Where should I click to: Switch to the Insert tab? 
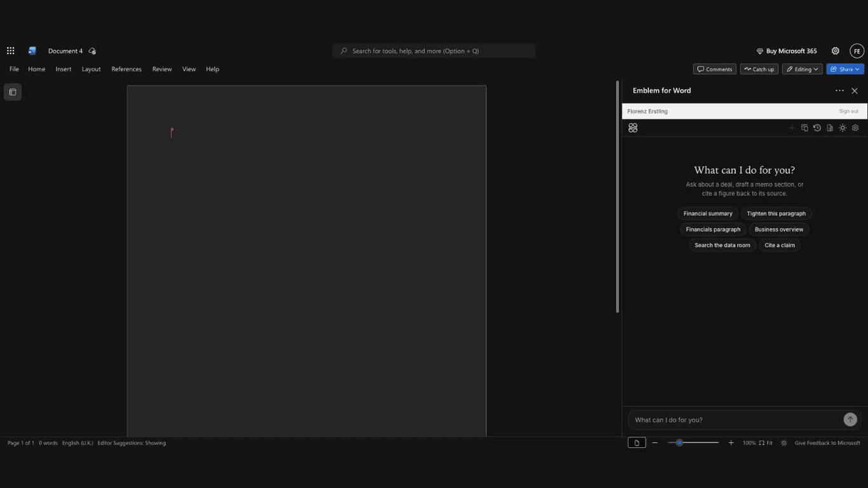[64, 69]
